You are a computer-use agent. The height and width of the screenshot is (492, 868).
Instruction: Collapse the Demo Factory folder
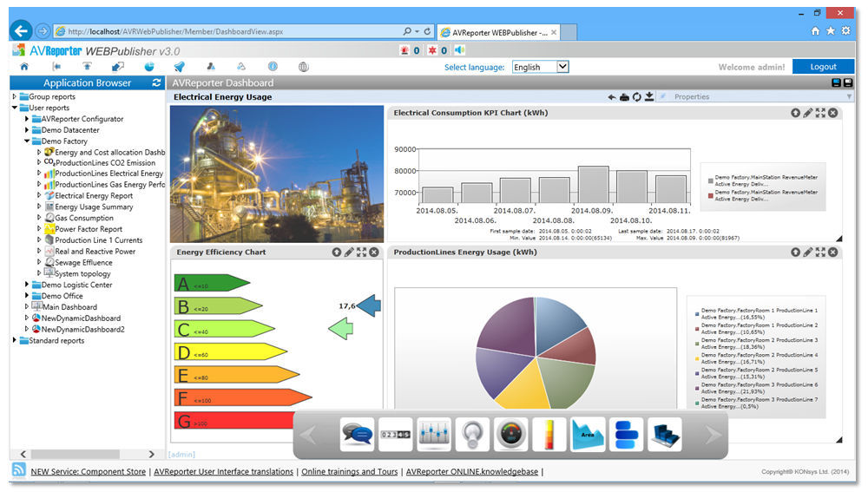27,141
